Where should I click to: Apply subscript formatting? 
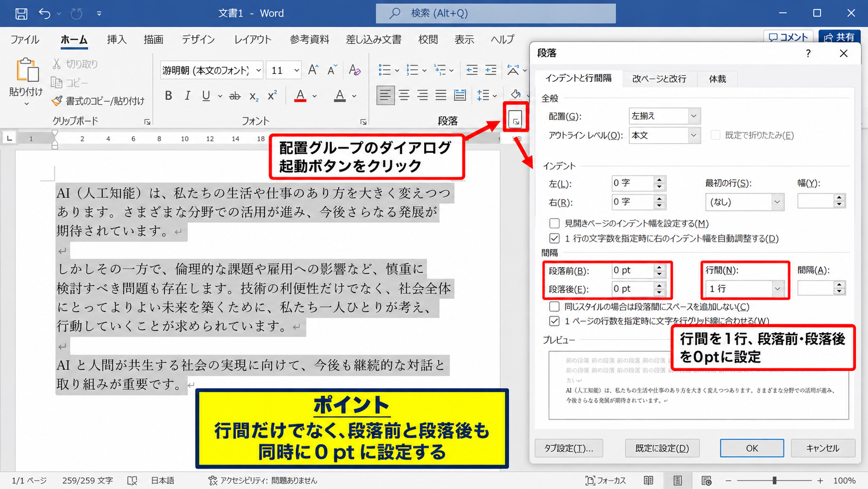[x=254, y=96]
